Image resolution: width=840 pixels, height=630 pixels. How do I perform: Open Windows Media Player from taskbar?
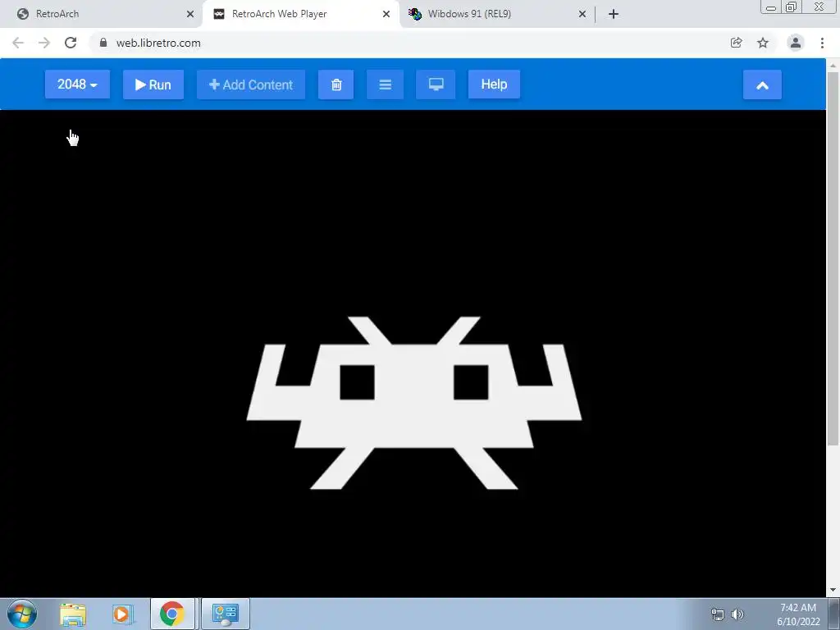click(x=121, y=614)
